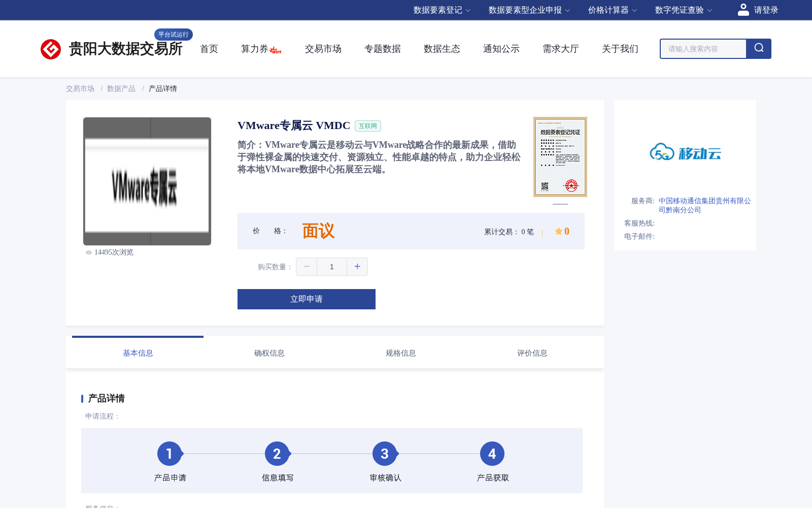Click the 数据产品 breadcrumb link
The width and height of the screenshot is (812, 508).
point(121,88)
